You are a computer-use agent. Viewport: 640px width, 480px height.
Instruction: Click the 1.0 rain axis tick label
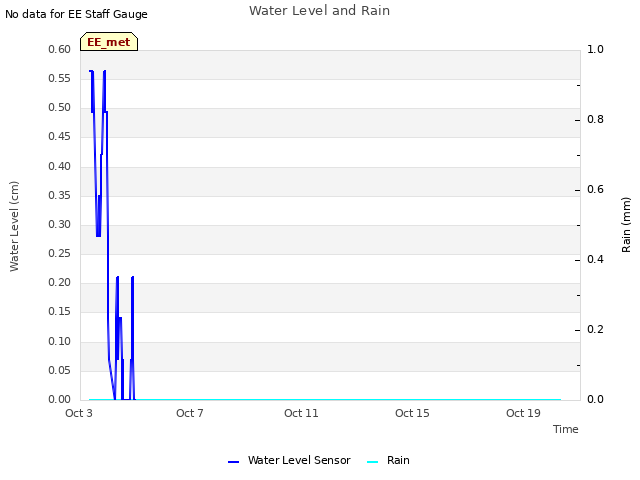[x=596, y=49]
